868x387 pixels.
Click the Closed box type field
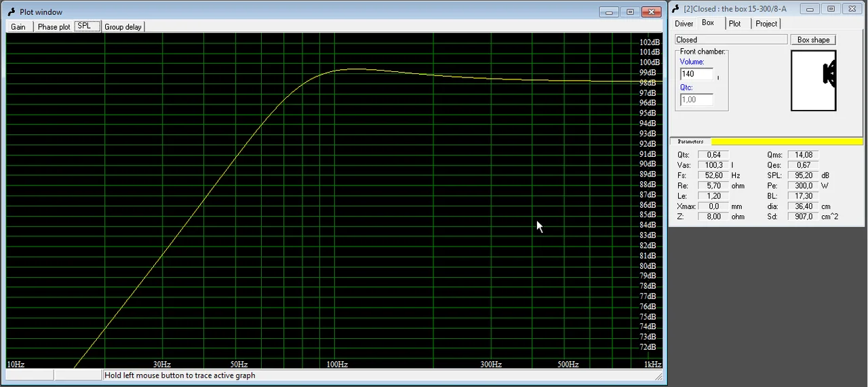tap(730, 40)
